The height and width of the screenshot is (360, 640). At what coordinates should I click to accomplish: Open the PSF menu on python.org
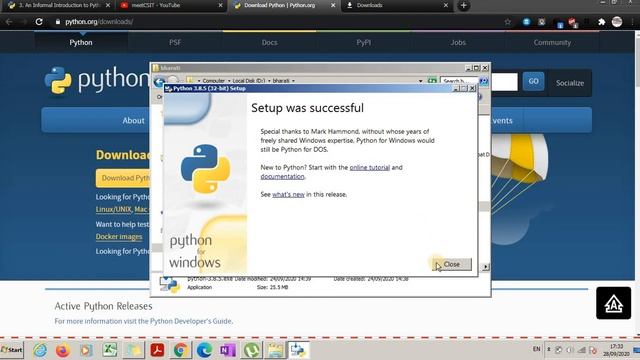click(175, 42)
